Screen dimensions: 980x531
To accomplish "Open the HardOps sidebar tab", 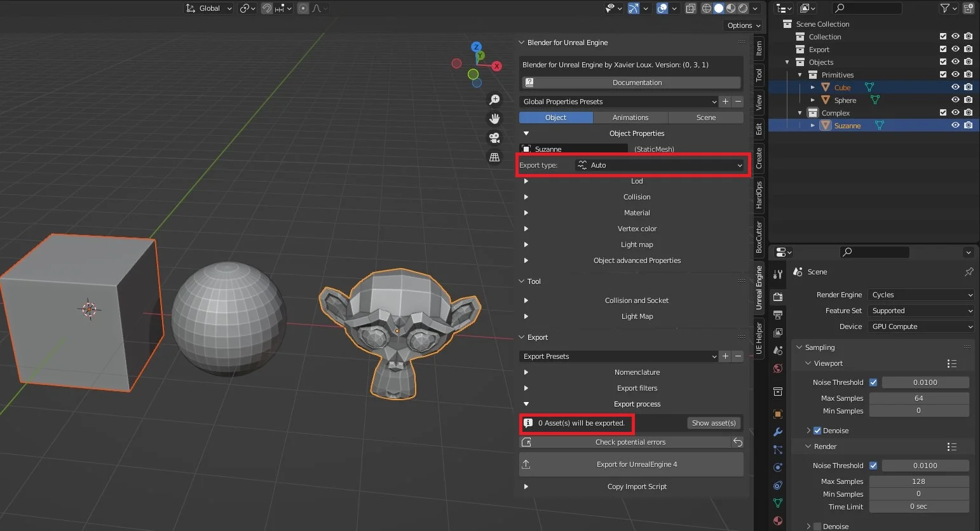I will tap(759, 194).
